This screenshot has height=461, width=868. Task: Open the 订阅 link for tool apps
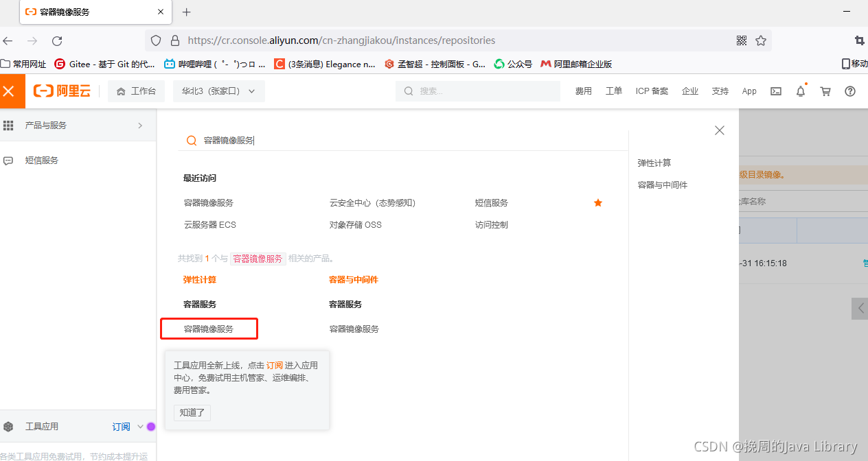coord(274,365)
